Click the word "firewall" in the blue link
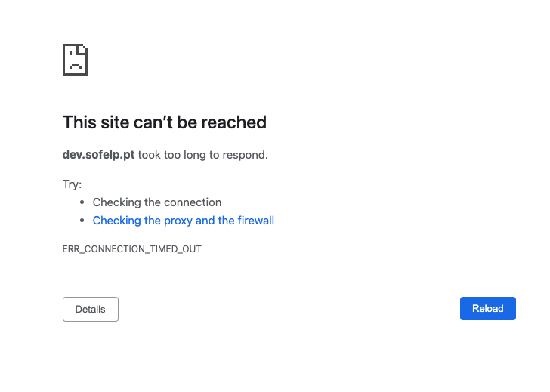This screenshot has height=392, width=550. click(255, 221)
